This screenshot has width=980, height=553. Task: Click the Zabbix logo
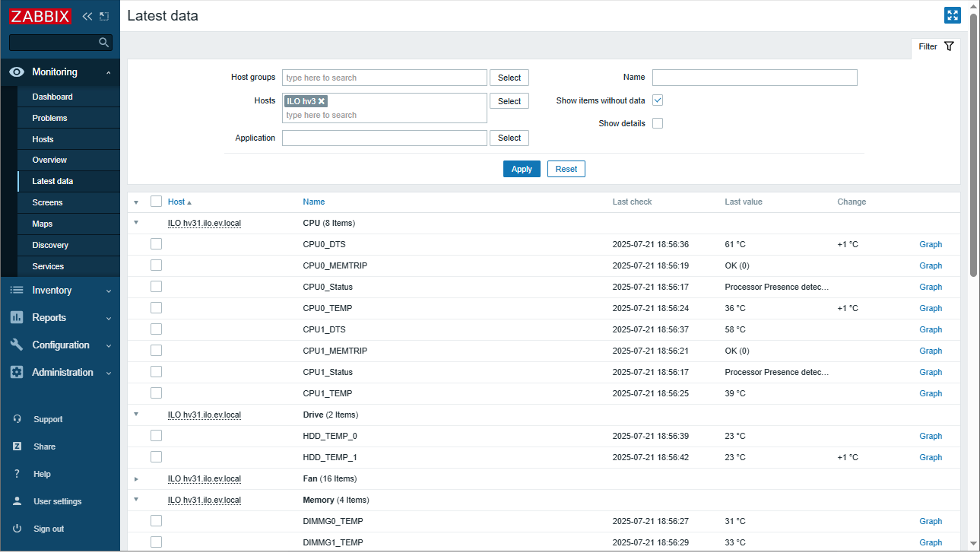click(40, 16)
